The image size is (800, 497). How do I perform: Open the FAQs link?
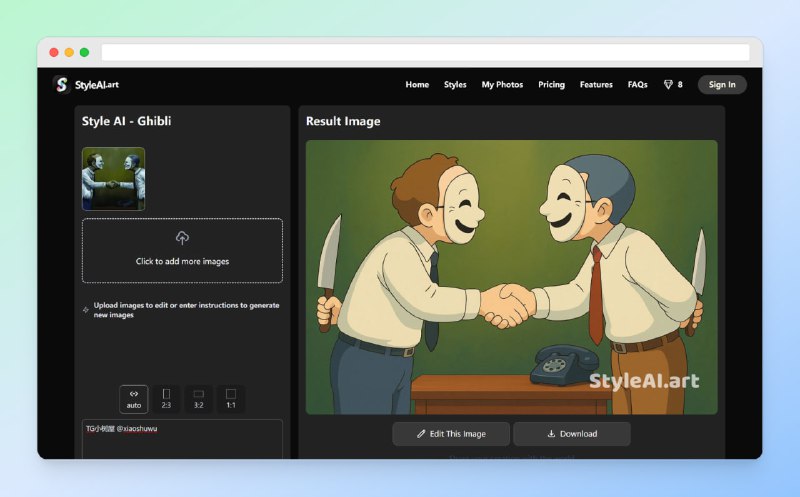[637, 85]
